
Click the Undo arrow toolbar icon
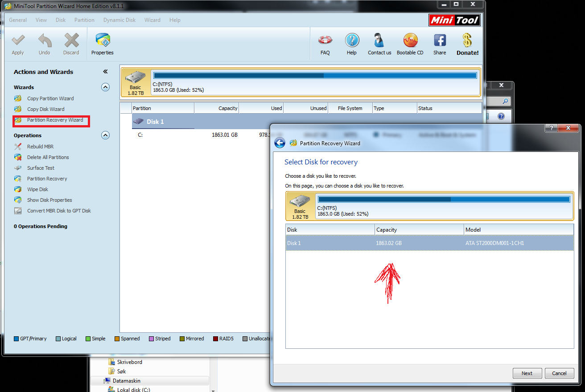(45, 41)
